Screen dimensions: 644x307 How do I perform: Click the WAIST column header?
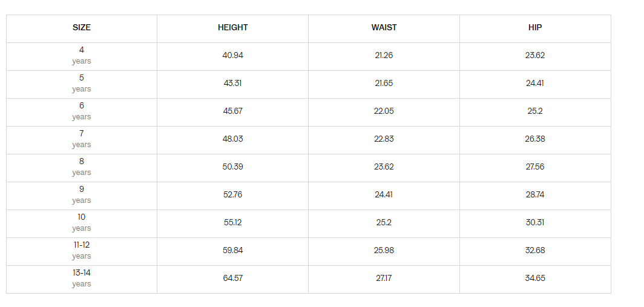pyautogui.click(x=384, y=27)
